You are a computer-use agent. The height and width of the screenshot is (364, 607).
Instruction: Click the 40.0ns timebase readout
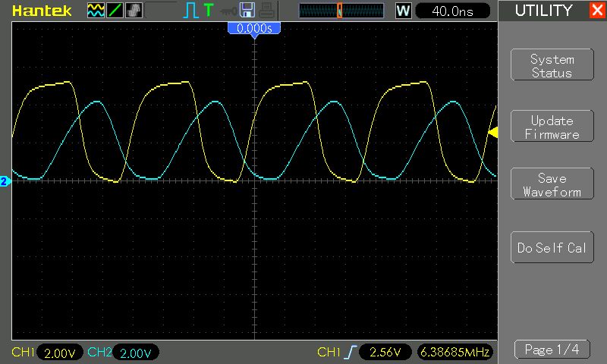(452, 11)
